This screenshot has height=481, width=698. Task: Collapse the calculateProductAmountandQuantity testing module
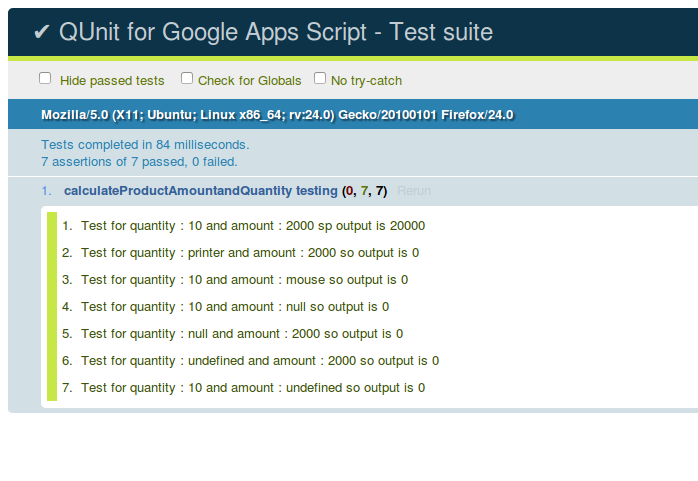tap(201, 191)
